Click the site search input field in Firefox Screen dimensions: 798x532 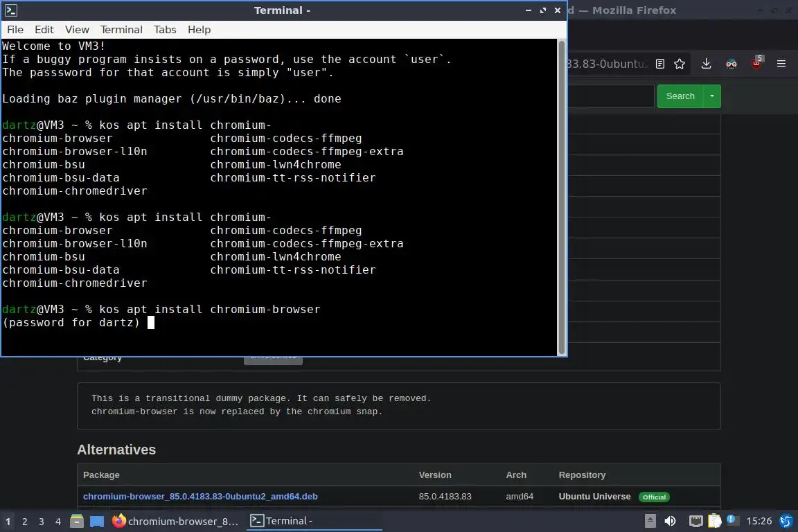pos(611,96)
